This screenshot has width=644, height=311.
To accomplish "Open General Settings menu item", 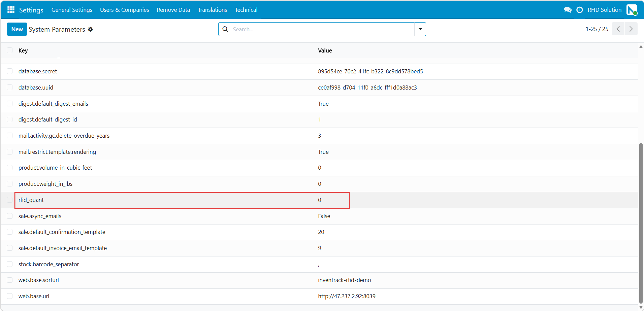I will 72,10.
